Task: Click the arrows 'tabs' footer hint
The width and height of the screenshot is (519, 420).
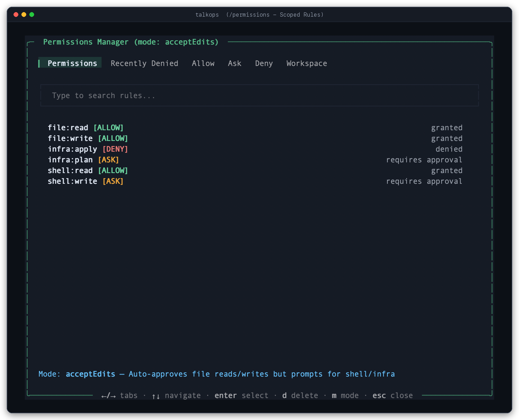Action: point(120,395)
